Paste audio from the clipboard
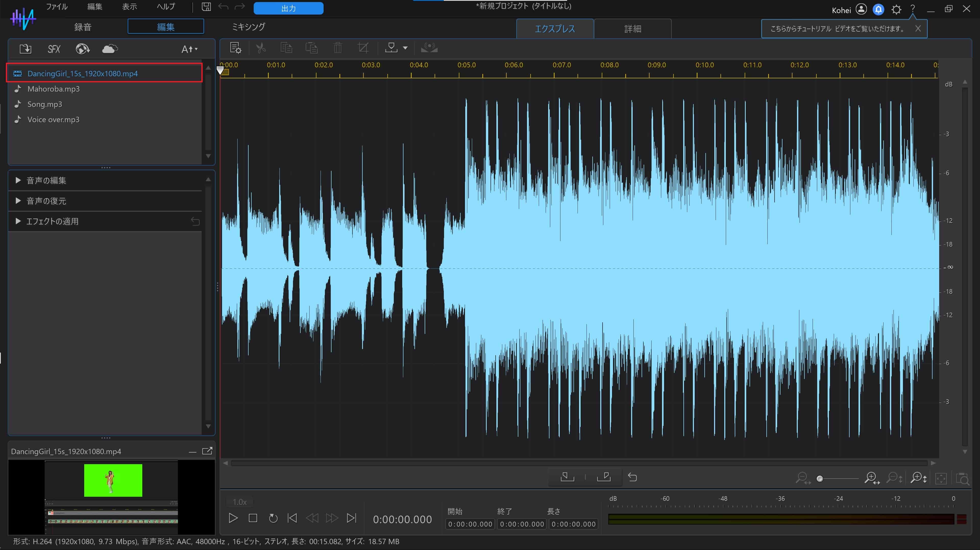 click(x=312, y=47)
